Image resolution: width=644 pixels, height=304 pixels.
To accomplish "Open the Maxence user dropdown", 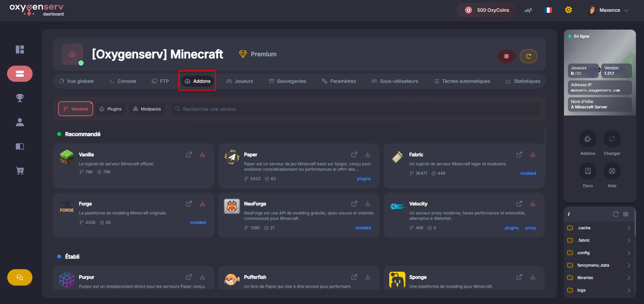I will click(609, 10).
